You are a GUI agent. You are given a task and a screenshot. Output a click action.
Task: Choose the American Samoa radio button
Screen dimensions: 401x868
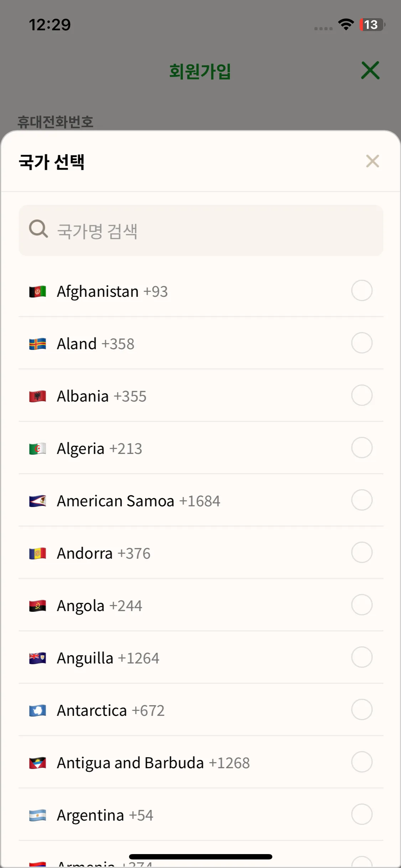coord(362,500)
